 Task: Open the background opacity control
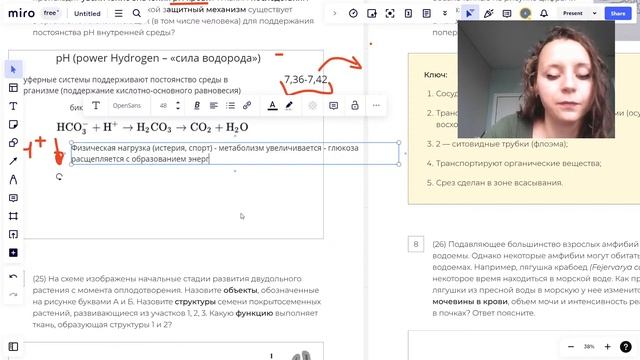pyautogui.click(x=312, y=106)
